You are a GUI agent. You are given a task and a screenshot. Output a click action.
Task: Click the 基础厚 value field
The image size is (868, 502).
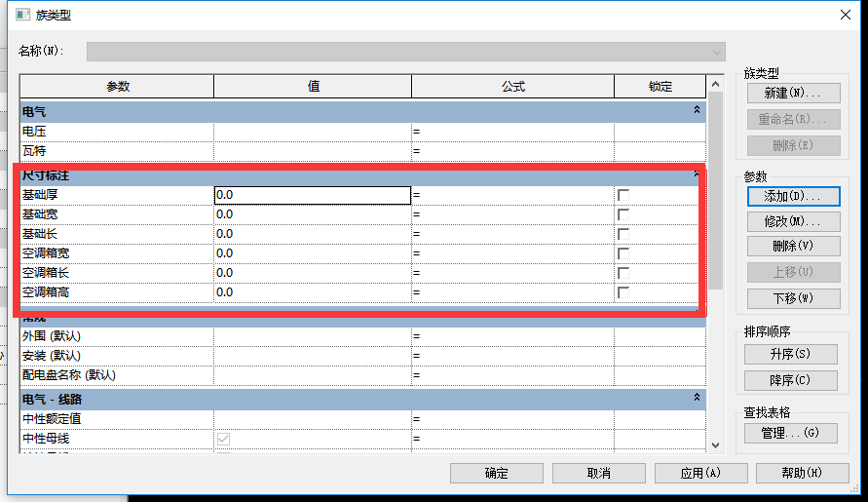tap(312, 195)
